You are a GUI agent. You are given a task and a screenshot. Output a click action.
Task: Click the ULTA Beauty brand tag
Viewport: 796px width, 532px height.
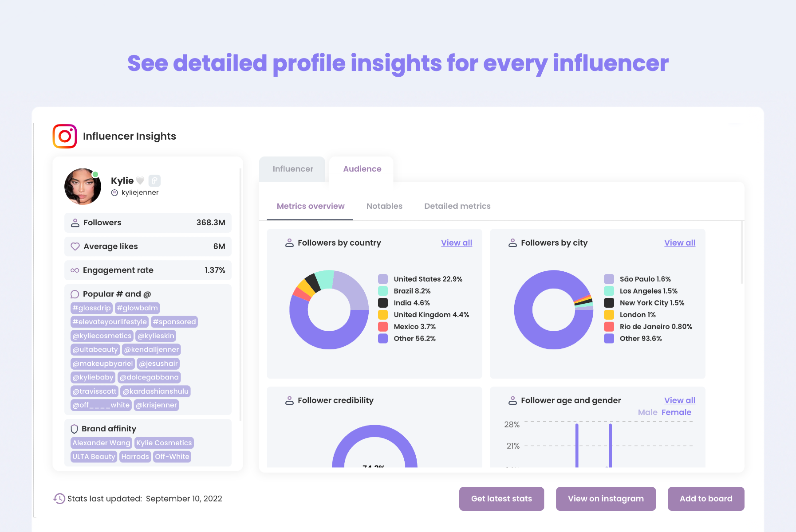coord(94,457)
